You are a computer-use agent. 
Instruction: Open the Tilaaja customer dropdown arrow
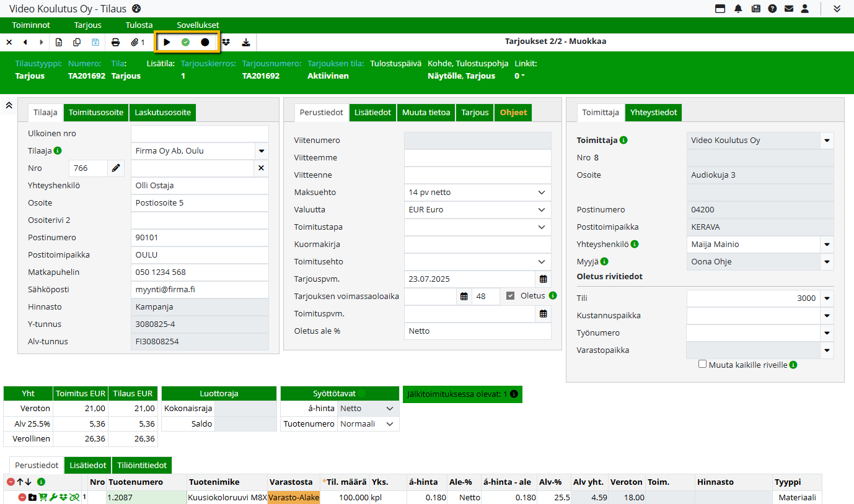click(261, 150)
